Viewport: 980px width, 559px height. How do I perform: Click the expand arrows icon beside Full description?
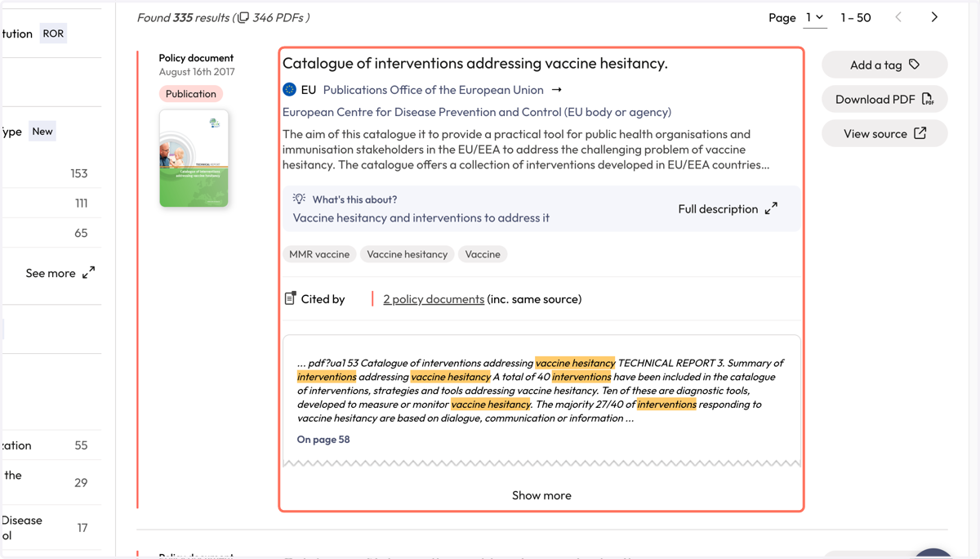771,209
